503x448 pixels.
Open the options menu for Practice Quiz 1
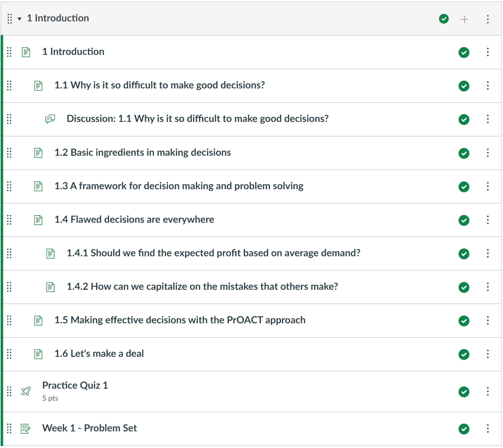pyautogui.click(x=488, y=391)
